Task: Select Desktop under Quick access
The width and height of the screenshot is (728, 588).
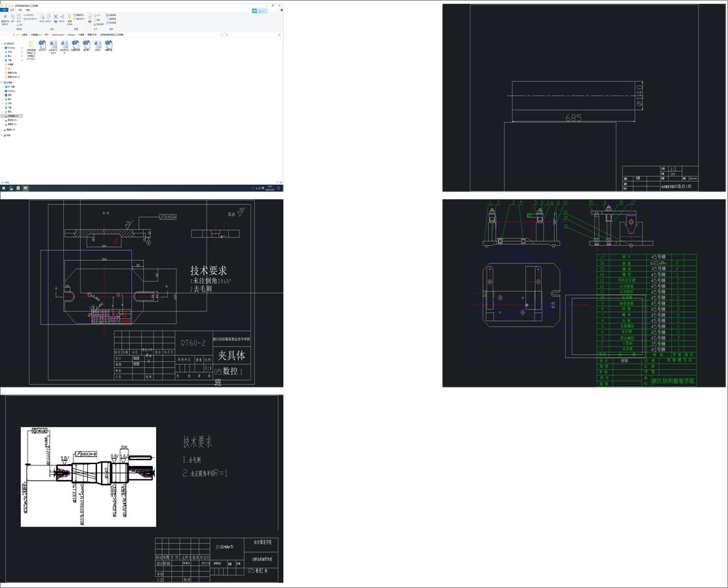Action: click(x=10, y=47)
